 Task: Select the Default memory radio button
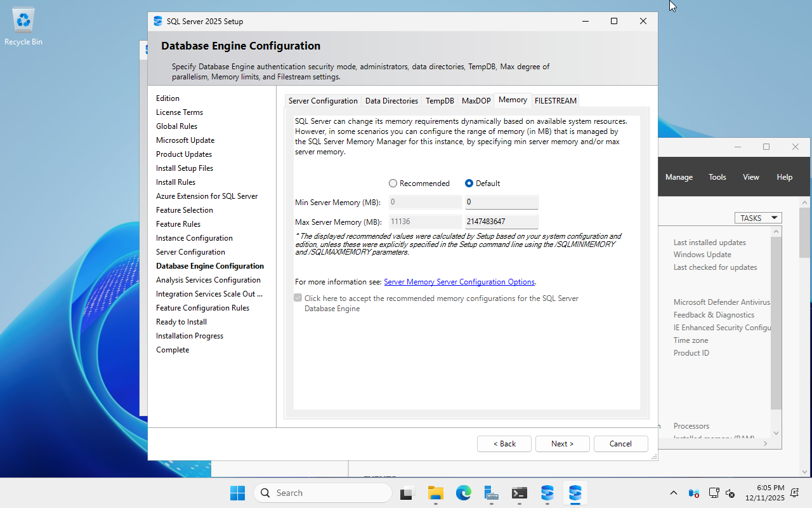(469, 184)
